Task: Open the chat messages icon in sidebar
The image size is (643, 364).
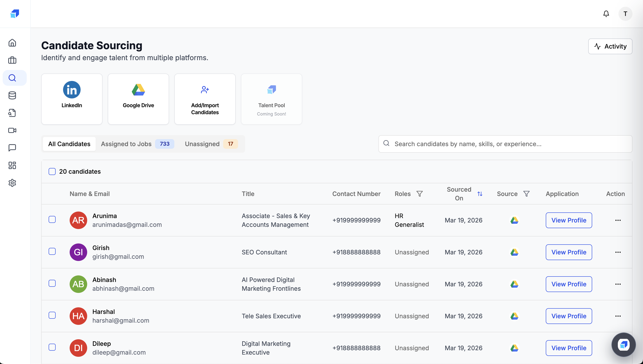Action: 12,148
